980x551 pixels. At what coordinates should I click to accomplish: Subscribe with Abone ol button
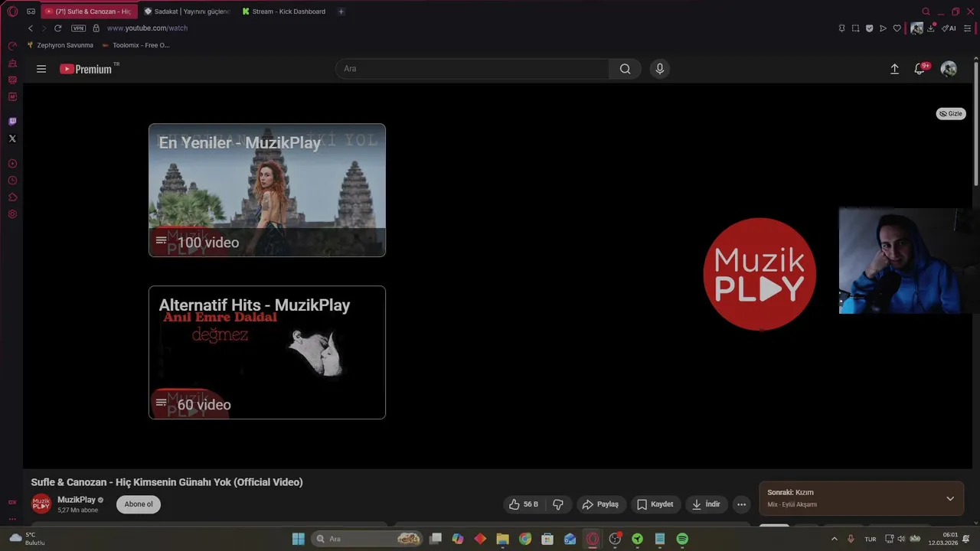coord(139,504)
